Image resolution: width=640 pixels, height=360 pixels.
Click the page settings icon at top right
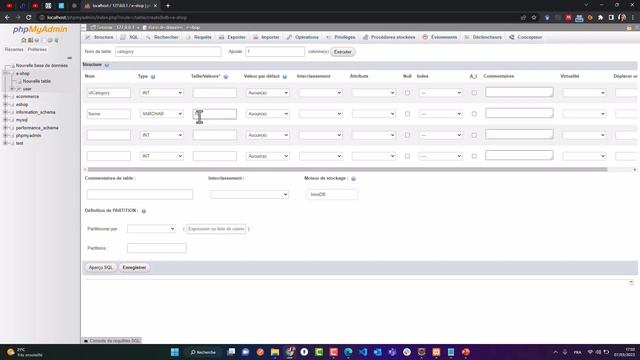[x=629, y=28]
